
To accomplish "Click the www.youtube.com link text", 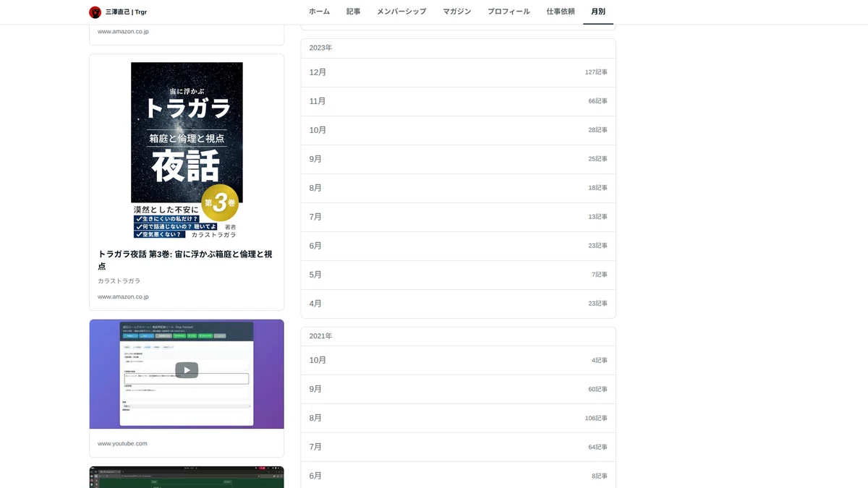I will (x=122, y=443).
